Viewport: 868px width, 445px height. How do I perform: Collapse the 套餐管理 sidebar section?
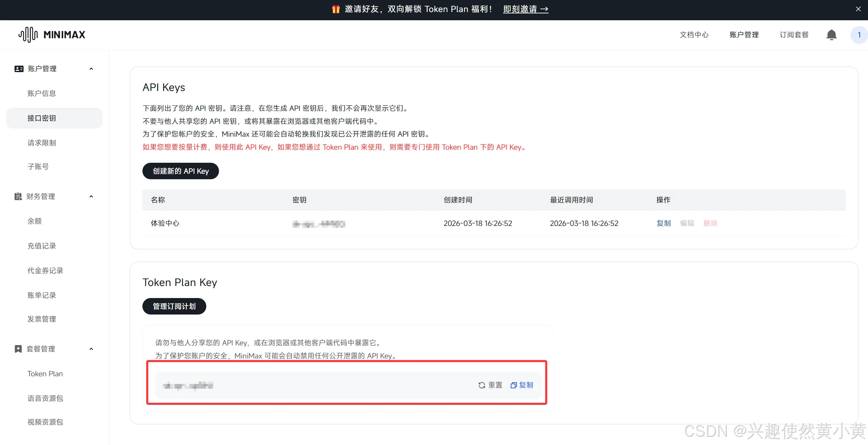(x=91, y=349)
